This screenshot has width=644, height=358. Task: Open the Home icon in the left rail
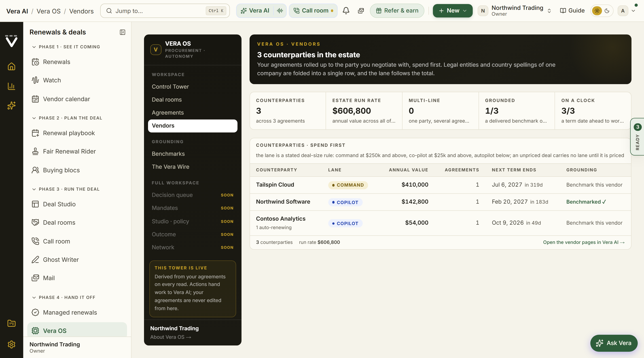point(11,66)
